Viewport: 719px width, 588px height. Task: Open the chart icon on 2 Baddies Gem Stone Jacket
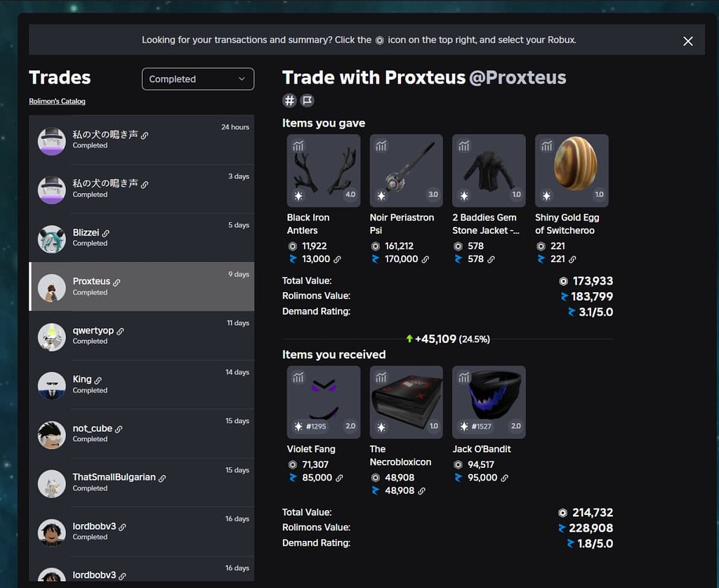[x=463, y=146]
